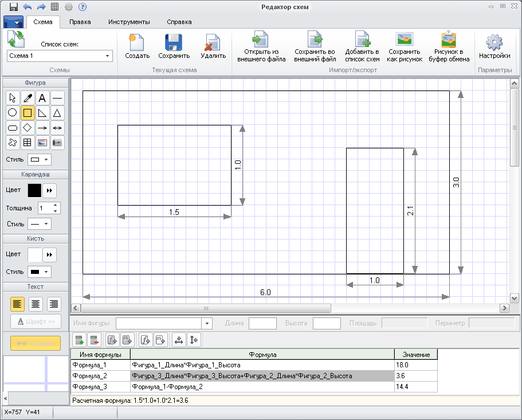
Task: Open the Имя фигуры combo box
Action: (207, 323)
